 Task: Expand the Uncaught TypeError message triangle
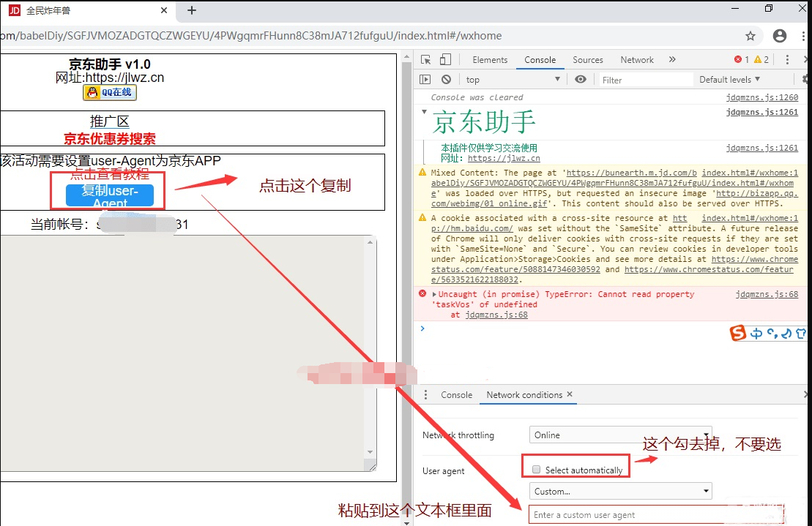click(434, 294)
